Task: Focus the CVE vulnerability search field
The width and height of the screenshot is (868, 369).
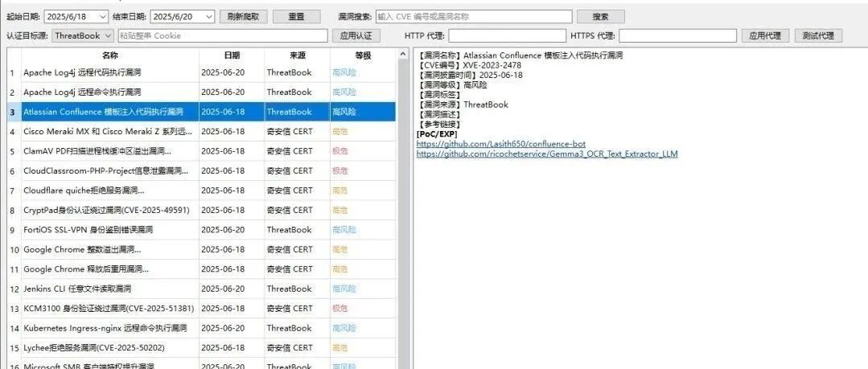Action: (x=474, y=17)
